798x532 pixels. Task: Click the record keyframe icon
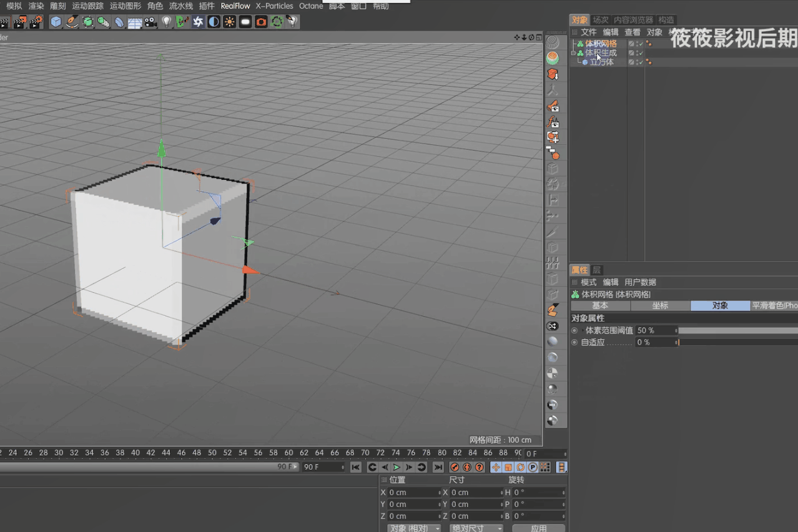[455, 467]
